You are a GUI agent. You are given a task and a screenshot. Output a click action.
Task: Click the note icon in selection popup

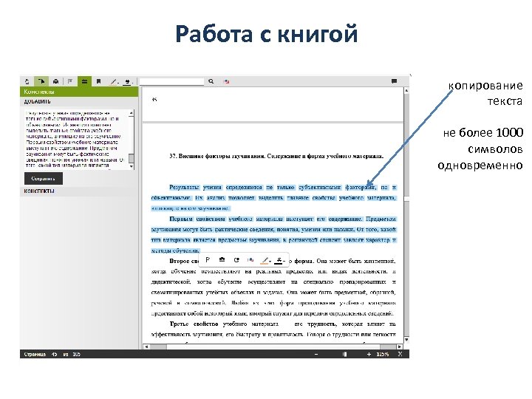pyautogui.click(x=222, y=260)
